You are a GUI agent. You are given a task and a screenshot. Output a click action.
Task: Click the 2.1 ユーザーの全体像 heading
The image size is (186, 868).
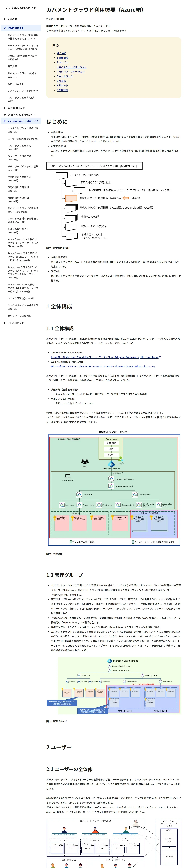(x=70, y=769)
